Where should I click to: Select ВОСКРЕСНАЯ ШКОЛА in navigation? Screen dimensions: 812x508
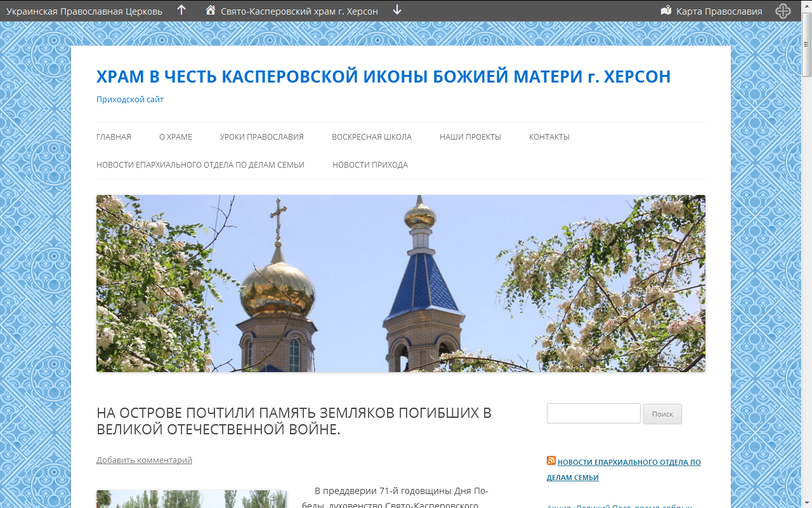372,137
